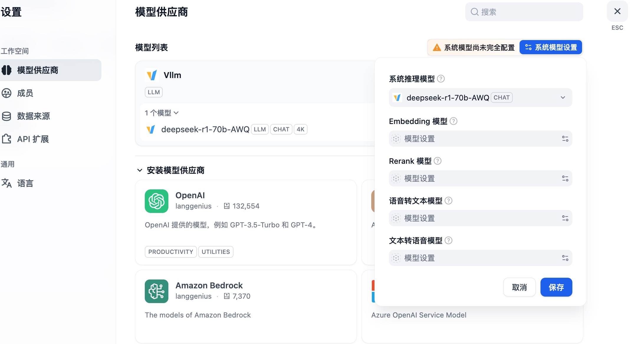
Task: Click the LLM tag under Vllm
Action: (x=154, y=92)
